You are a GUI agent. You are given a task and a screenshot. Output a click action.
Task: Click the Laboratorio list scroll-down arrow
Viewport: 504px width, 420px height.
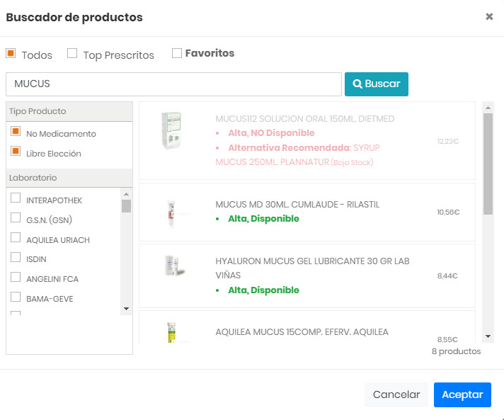[x=126, y=309]
